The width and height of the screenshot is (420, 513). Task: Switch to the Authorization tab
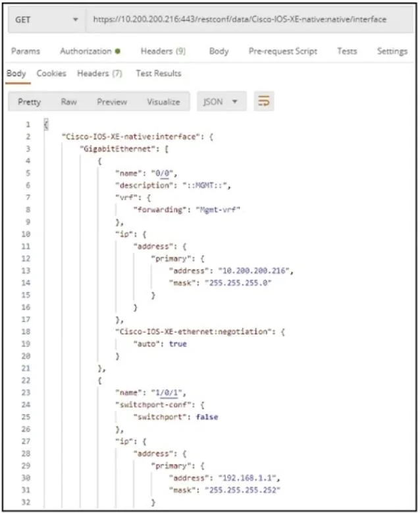(x=86, y=51)
